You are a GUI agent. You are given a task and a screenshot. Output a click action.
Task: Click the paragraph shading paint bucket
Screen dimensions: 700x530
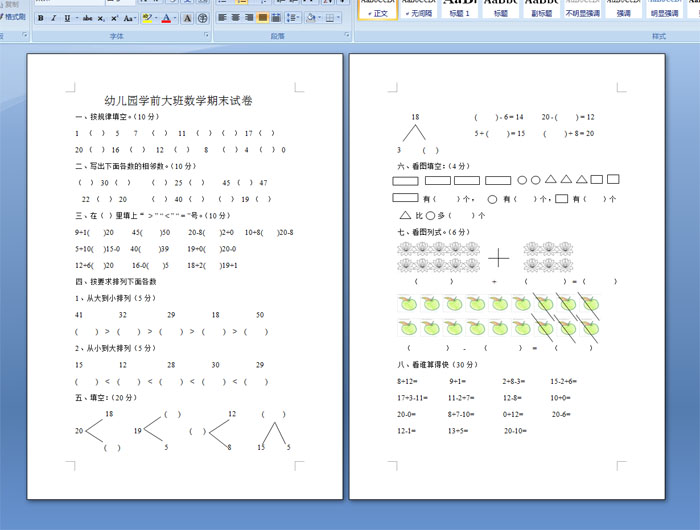coord(311,18)
